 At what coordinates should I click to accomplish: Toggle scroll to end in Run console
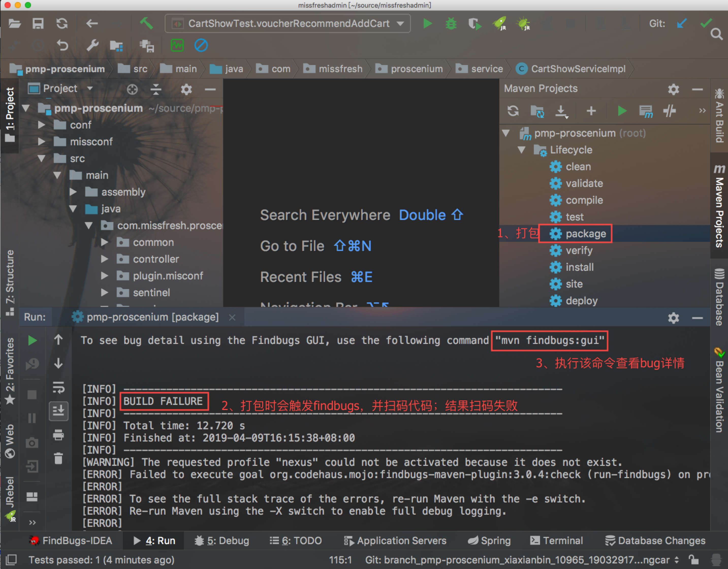59,411
